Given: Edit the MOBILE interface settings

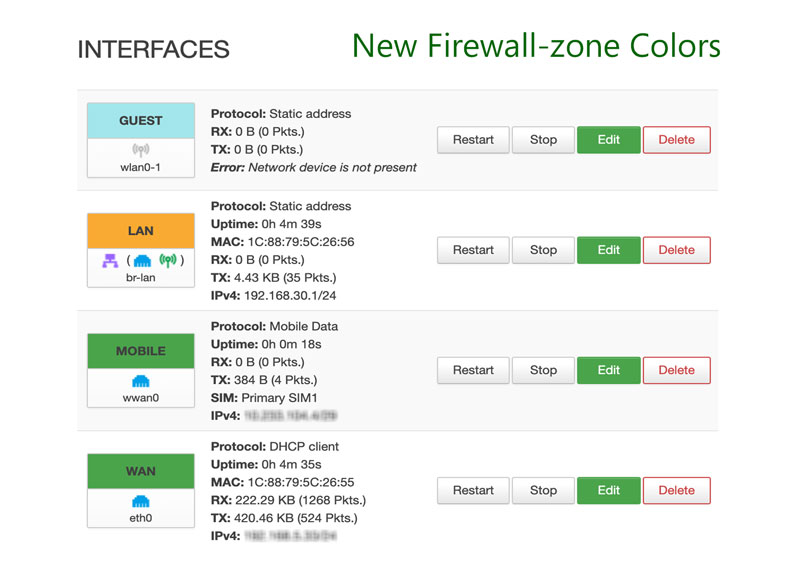Looking at the screenshot, I should [609, 370].
